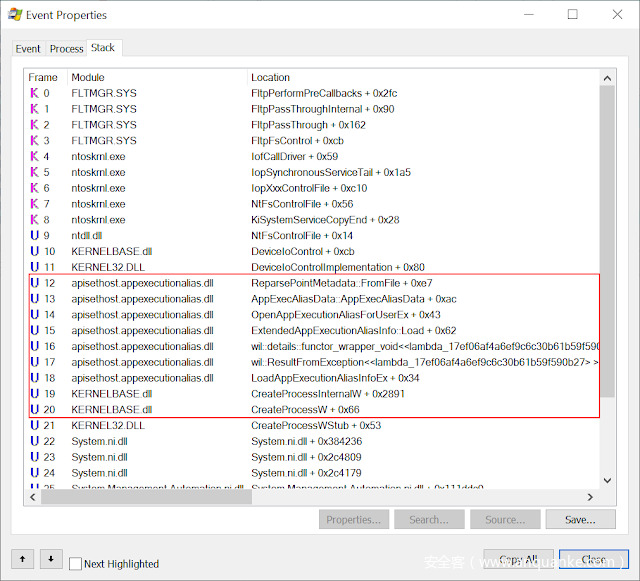Click the U icon for frame 12

point(35,283)
